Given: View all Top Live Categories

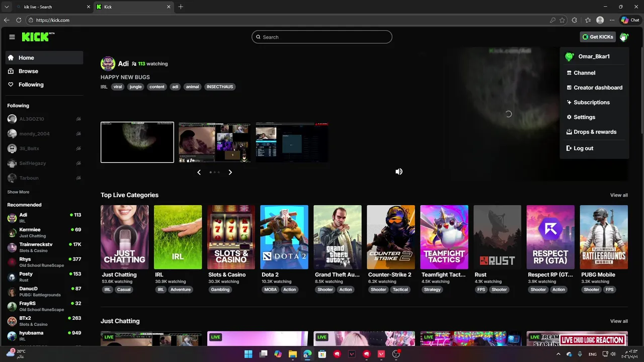Looking at the screenshot, I should [x=619, y=195].
